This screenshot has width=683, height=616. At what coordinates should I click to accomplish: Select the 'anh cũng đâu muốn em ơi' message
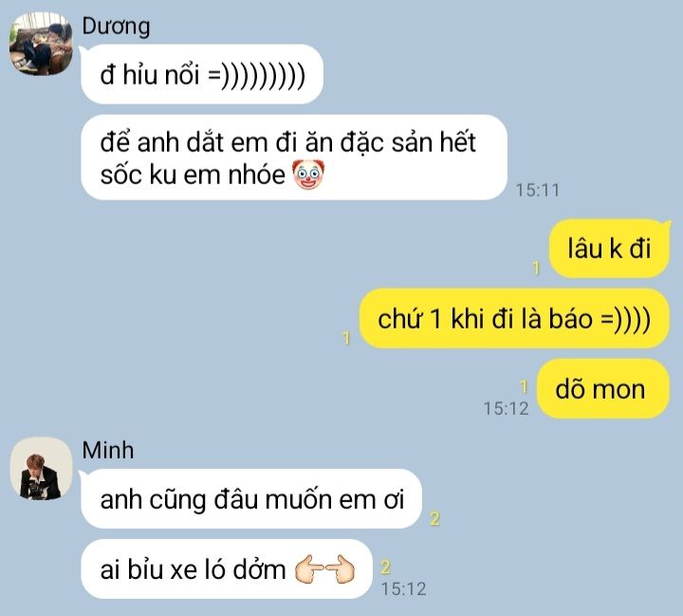pos(251,498)
